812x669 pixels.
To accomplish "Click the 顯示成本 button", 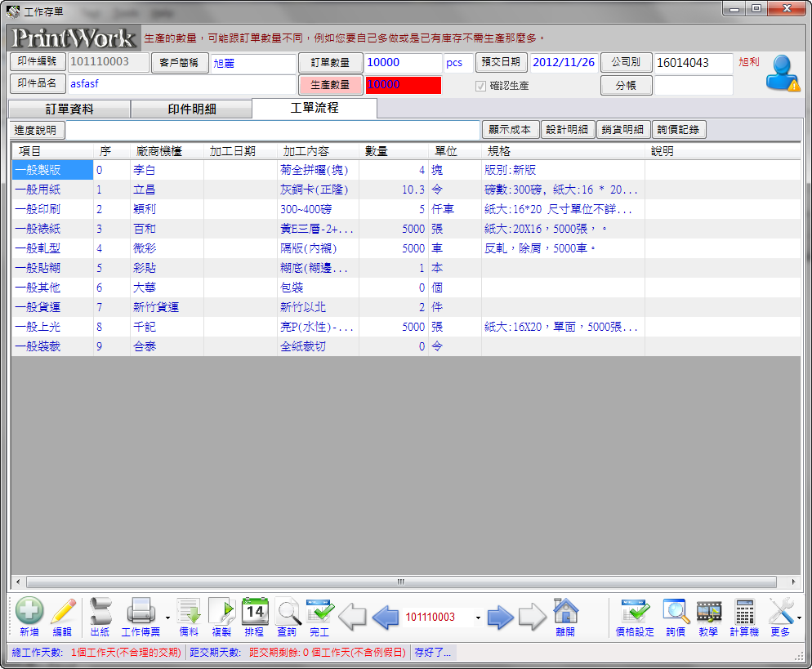I will (510, 129).
